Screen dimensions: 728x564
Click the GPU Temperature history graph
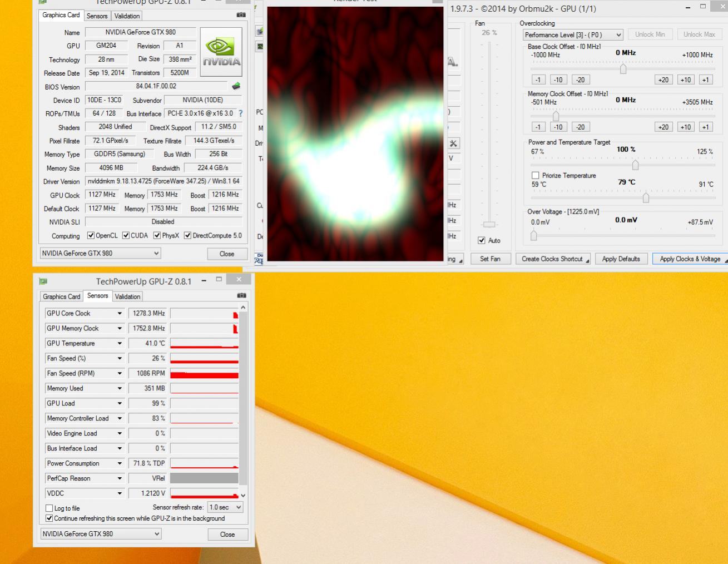[x=204, y=344]
